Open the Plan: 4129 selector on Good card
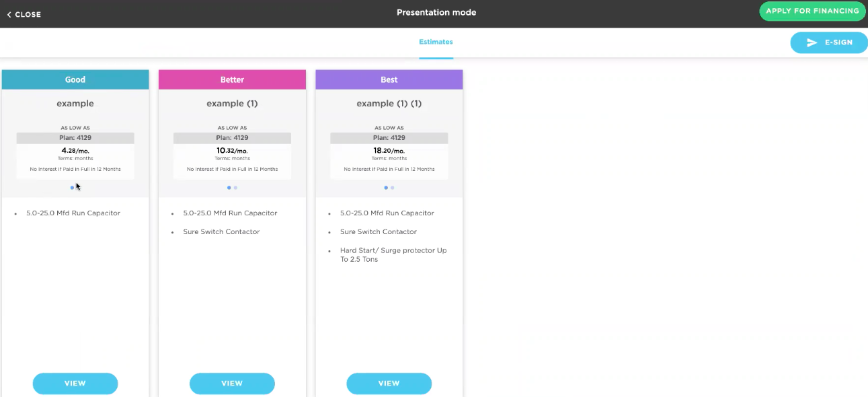The image size is (868, 397). pos(75,137)
